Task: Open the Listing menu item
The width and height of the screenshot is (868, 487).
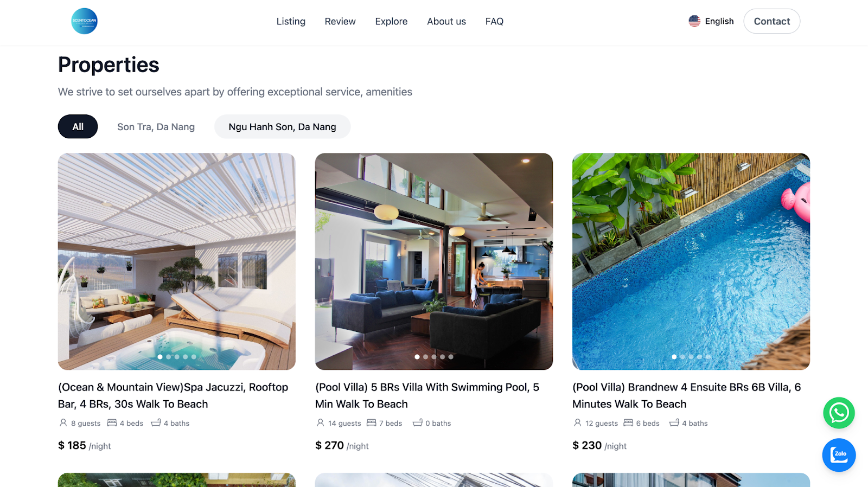Action: click(x=291, y=21)
